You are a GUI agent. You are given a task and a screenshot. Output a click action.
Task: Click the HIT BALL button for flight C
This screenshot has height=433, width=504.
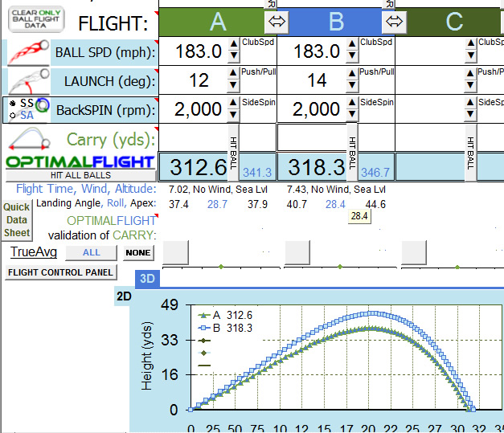tap(470, 153)
